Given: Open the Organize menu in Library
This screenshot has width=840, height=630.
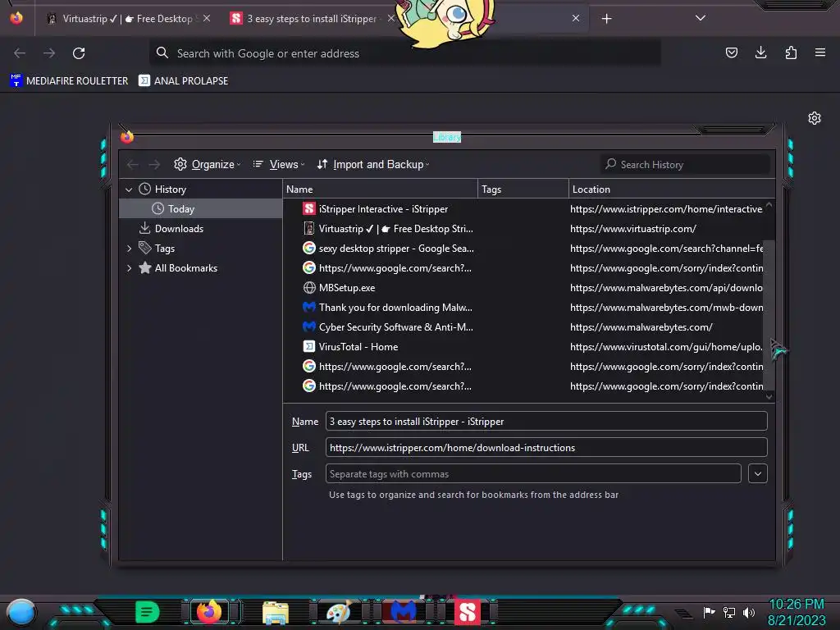Looking at the screenshot, I should 208,164.
